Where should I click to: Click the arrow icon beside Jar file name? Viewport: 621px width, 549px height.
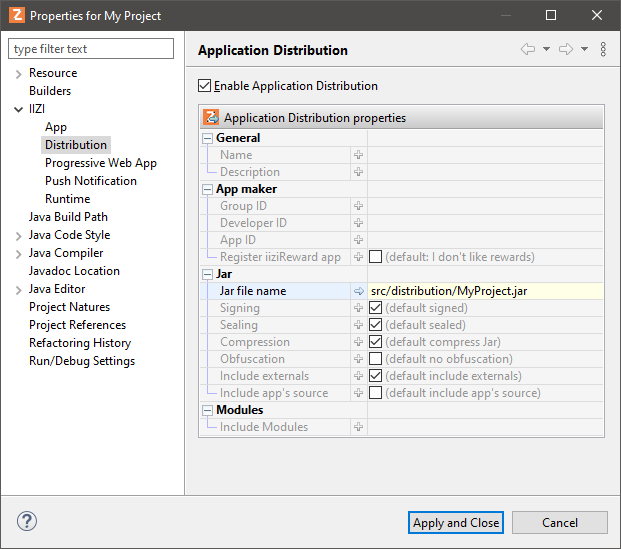(x=358, y=291)
